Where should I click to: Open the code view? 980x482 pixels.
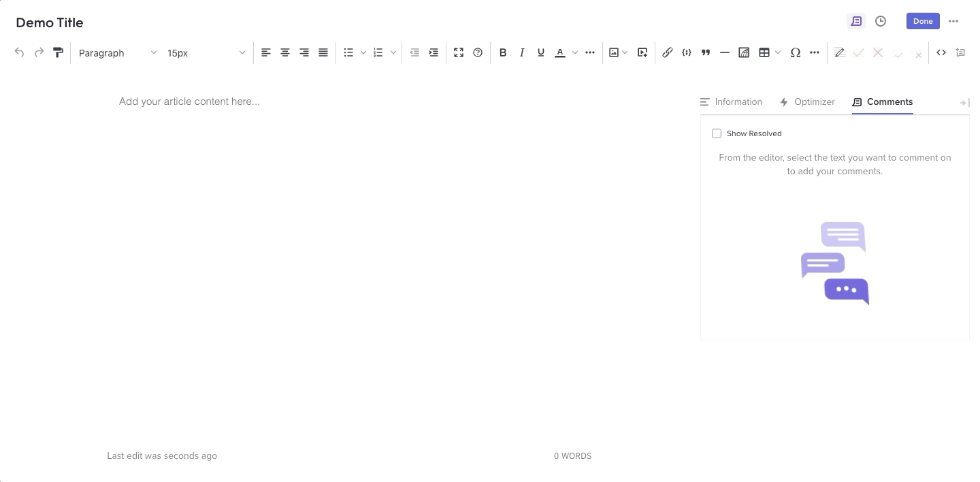click(x=941, y=52)
